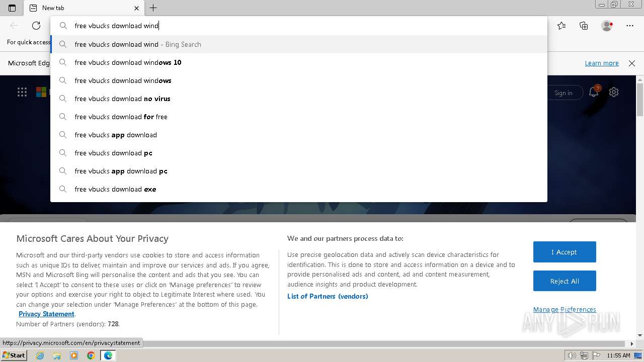Open Collections icon in toolbar

pos(584,26)
